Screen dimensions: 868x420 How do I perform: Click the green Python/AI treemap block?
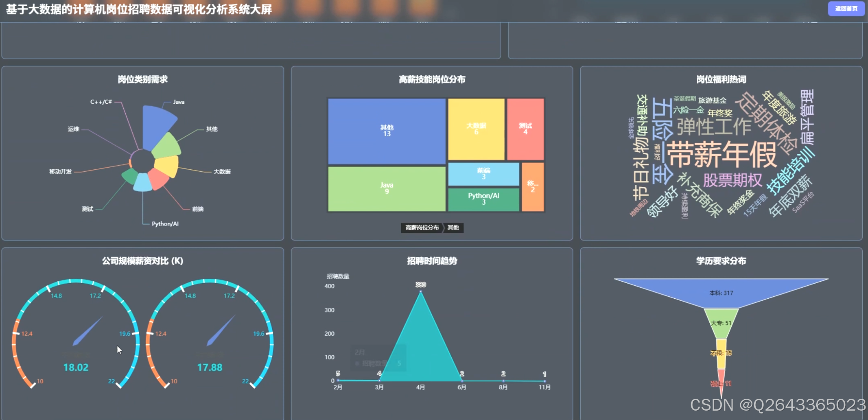point(483,199)
